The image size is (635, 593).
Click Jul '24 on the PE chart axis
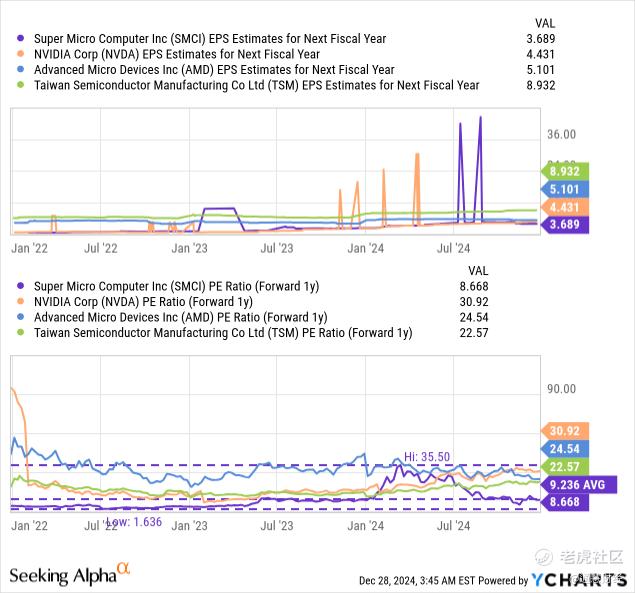point(454,526)
